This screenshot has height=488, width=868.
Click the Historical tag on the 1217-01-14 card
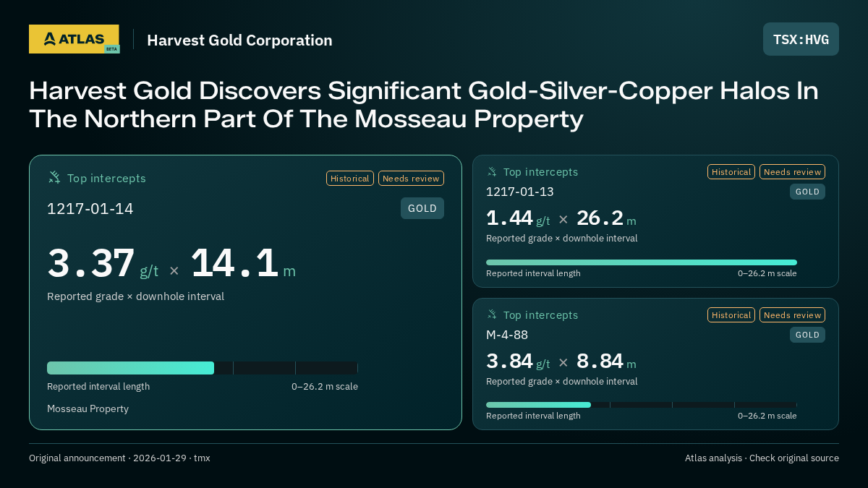(x=350, y=179)
